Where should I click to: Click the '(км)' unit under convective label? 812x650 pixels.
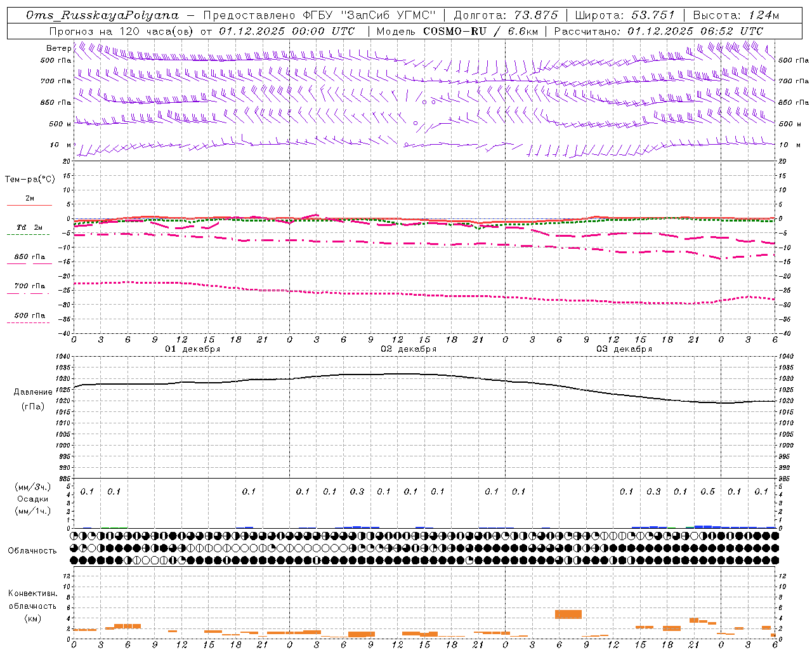point(33,618)
